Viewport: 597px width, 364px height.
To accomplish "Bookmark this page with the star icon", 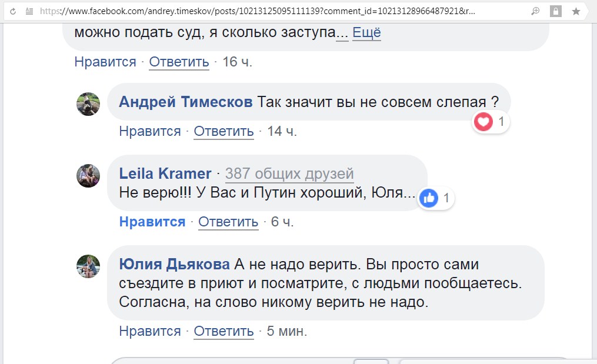I will (x=576, y=11).
